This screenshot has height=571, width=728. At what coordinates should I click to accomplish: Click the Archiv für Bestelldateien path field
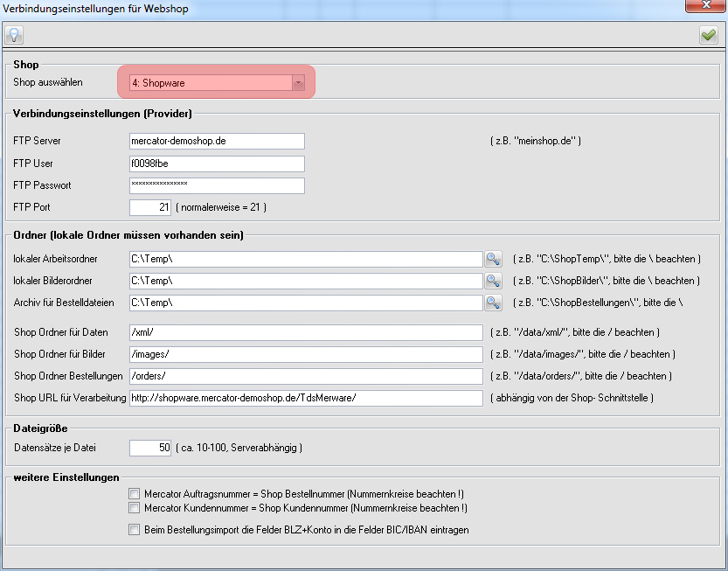pos(306,303)
